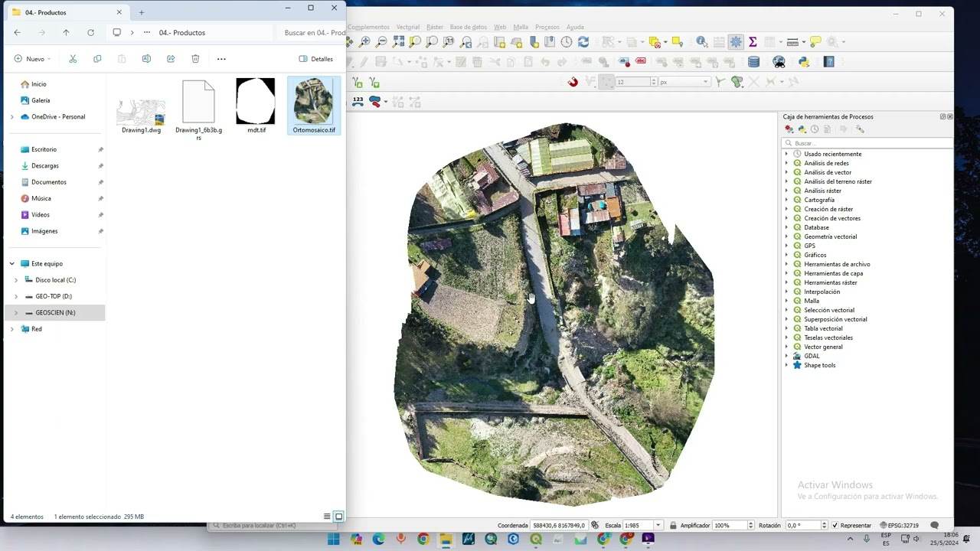980x551 pixels.
Task: Open the Models gear icon in Processing Toolbox
Action: point(789,129)
